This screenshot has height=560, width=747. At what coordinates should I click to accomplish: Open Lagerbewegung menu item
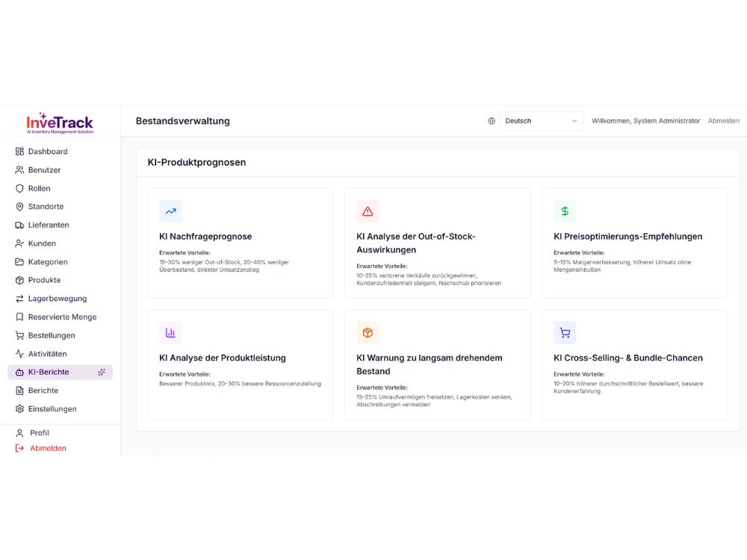click(60, 299)
